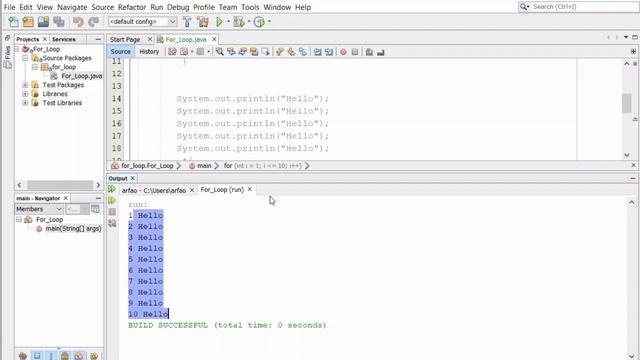Click down arrow of Output panel scrollbar
This screenshot has height=360, width=640.
(x=631, y=356)
